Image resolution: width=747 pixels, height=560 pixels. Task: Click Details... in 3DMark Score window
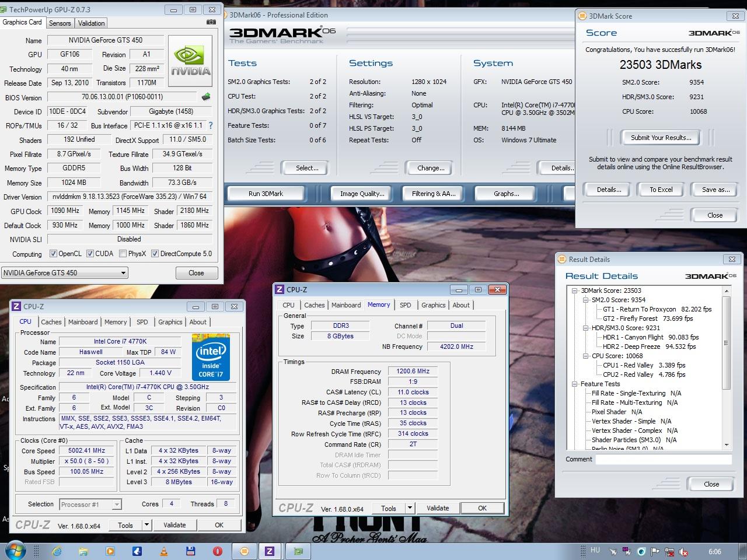609,190
